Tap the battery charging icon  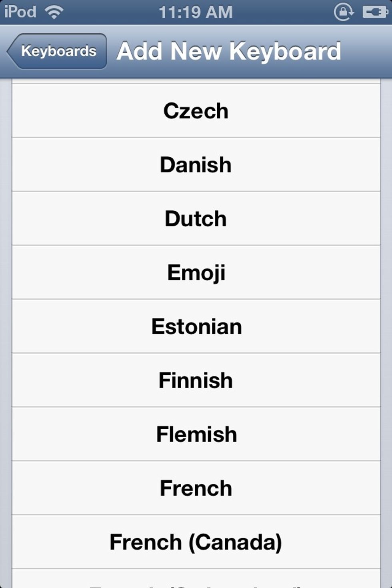point(375,12)
